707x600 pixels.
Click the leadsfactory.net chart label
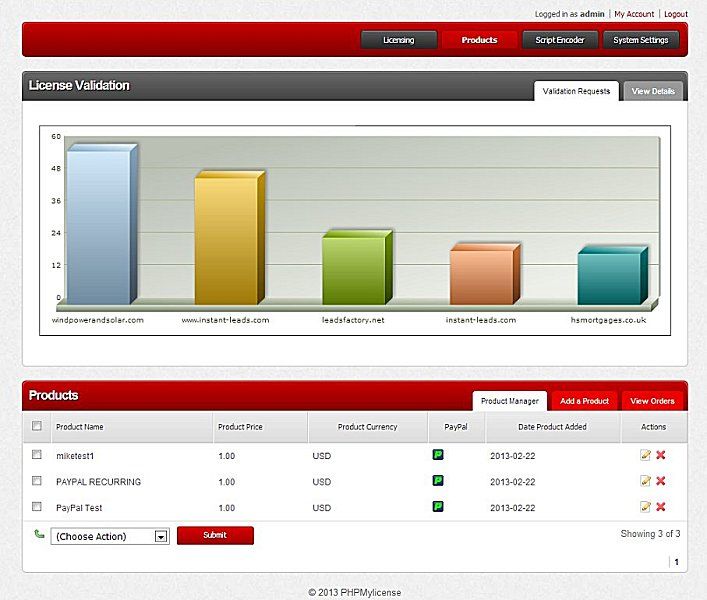click(353, 320)
